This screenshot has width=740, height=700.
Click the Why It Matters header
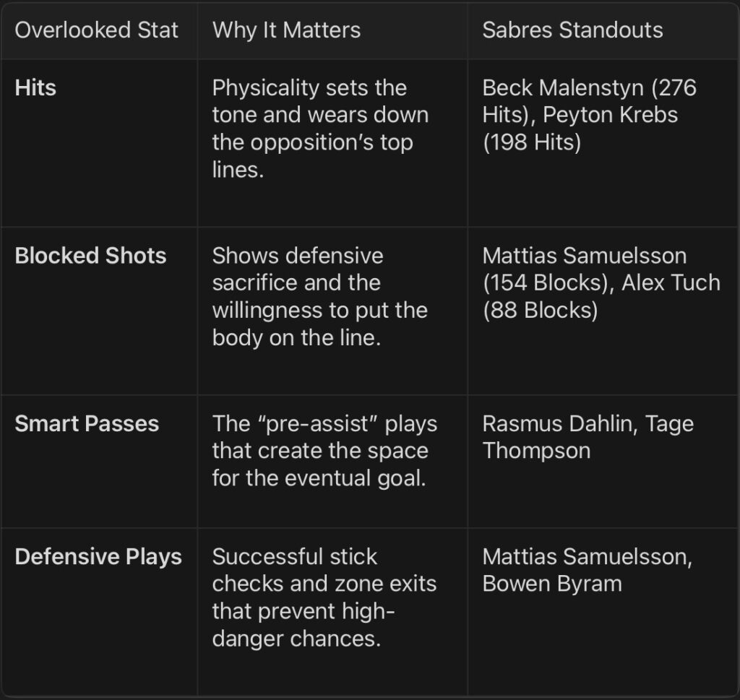286,30
